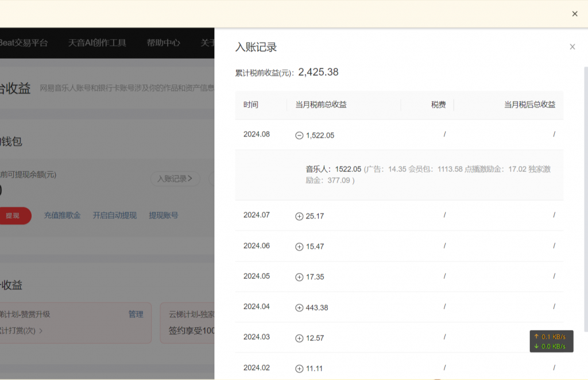Open the 入账记录 records button

175,179
